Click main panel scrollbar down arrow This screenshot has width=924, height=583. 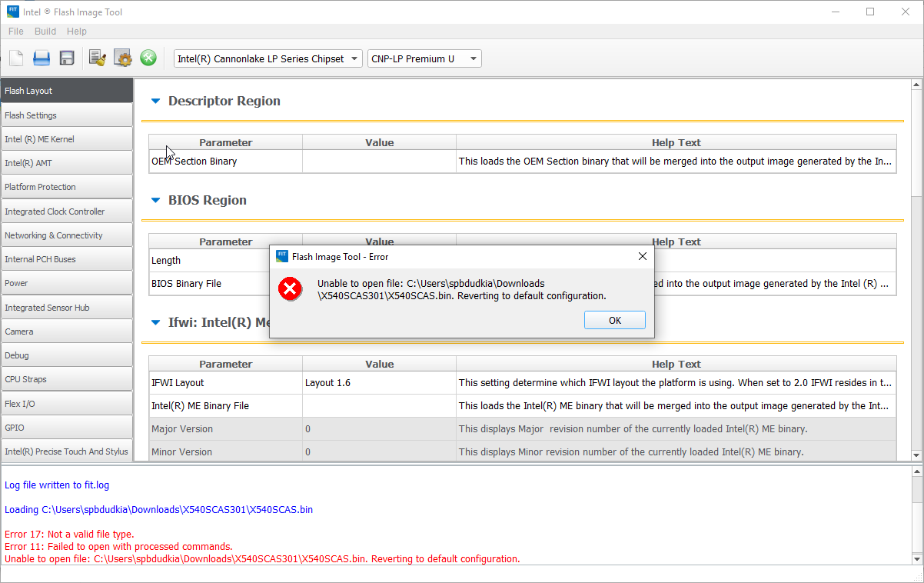[x=916, y=455]
